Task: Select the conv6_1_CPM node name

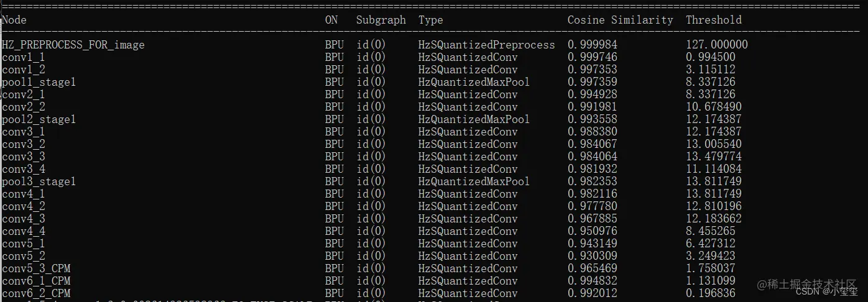Action: pyautogui.click(x=36, y=281)
